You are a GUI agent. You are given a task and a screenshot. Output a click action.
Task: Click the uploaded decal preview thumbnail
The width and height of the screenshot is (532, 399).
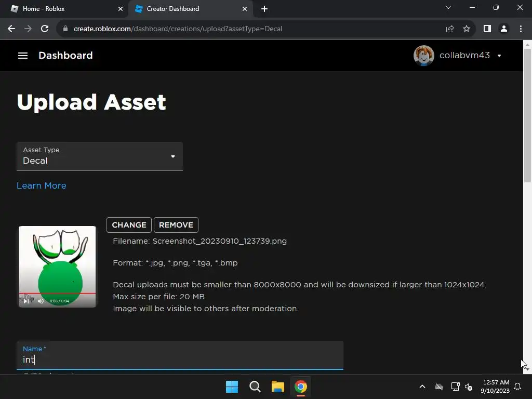(x=57, y=267)
